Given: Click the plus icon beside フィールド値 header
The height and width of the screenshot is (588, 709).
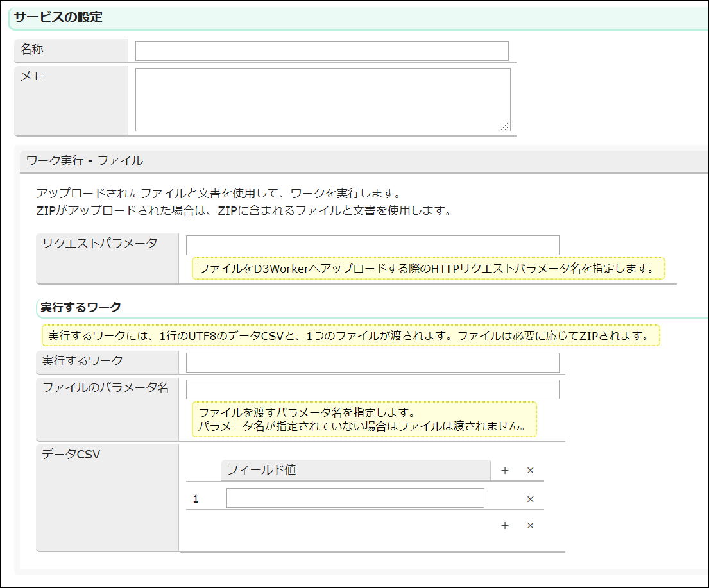Looking at the screenshot, I should coord(504,471).
